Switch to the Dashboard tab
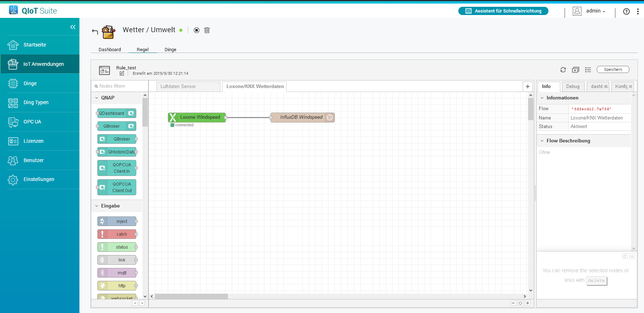The width and height of the screenshot is (644, 313). coord(110,49)
